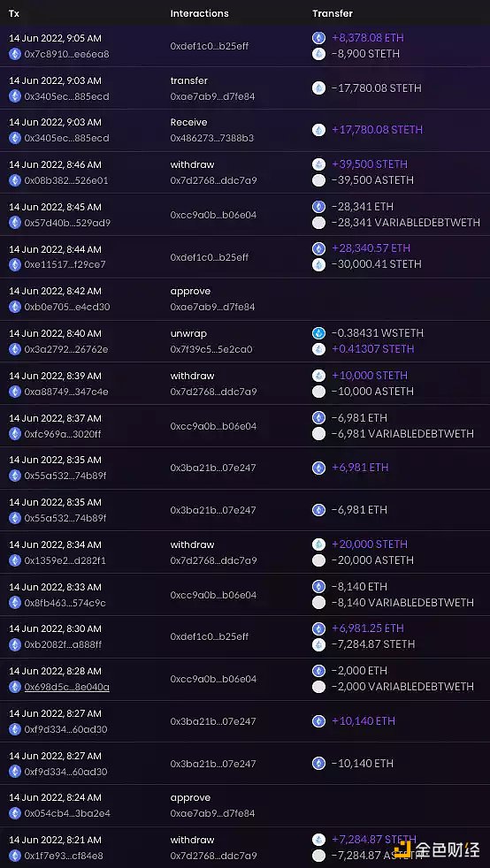The image size is (490, 868).
Task: Open transaction hash 0x08b382...526e01
Action: 65,180
